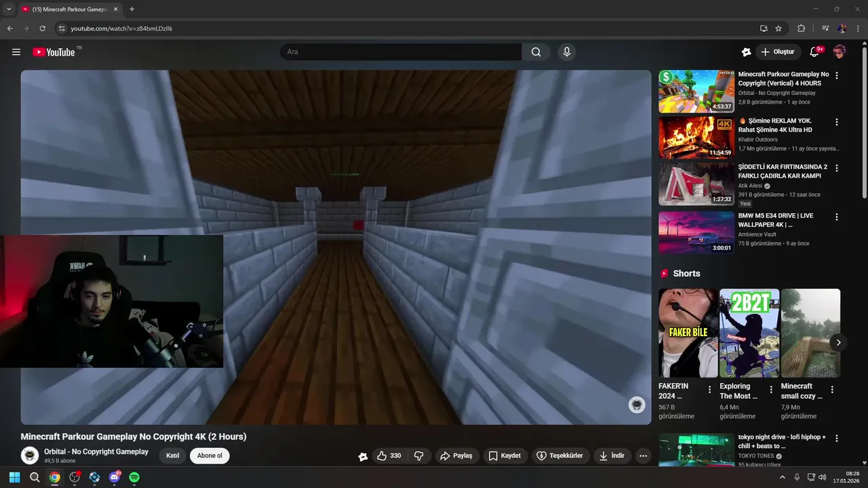Show hidden system tray icons chevron
The image size is (868, 488).
[782, 477]
